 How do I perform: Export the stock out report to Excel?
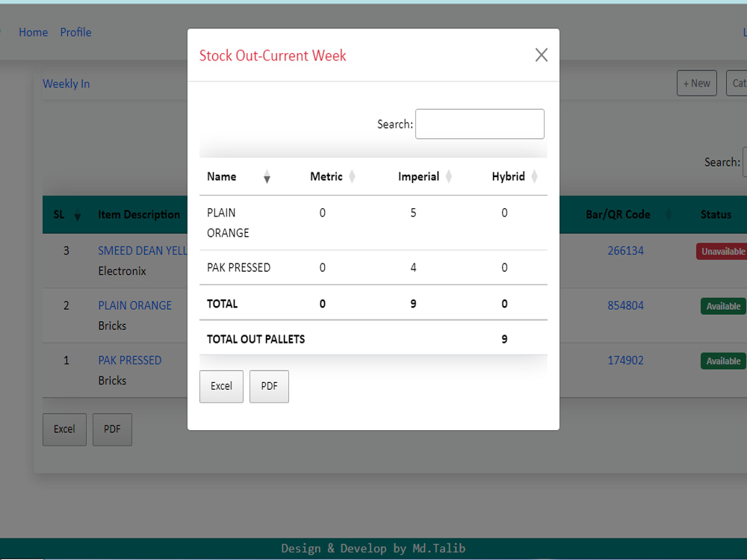[221, 386]
